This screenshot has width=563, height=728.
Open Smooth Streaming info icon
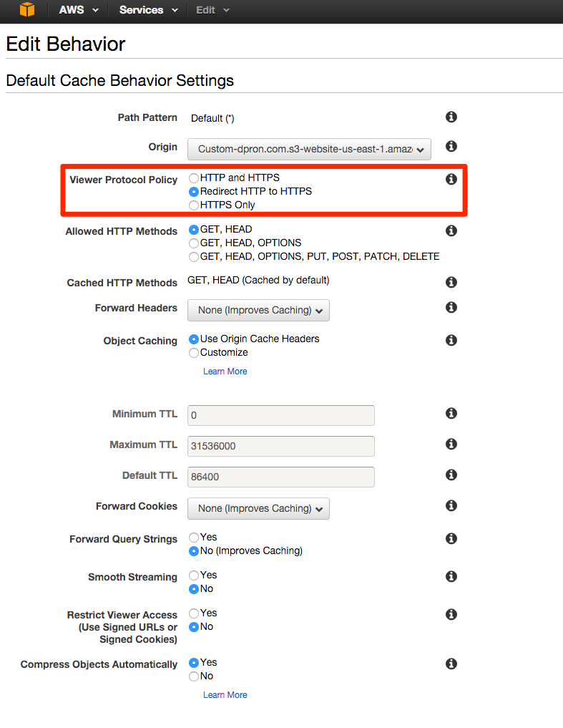[451, 577]
